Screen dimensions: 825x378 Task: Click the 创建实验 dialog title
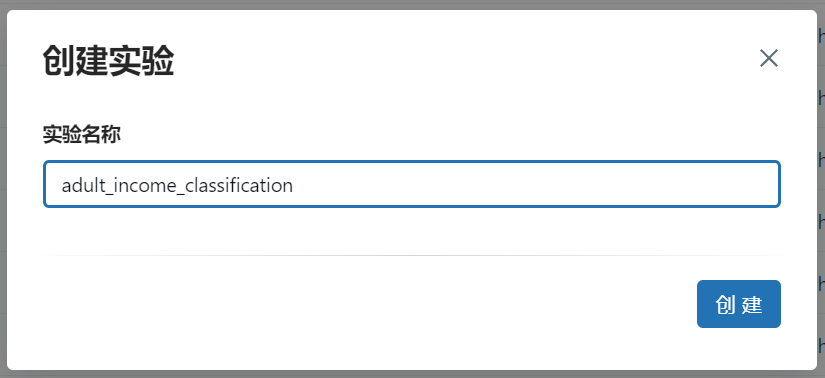(x=108, y=61)
